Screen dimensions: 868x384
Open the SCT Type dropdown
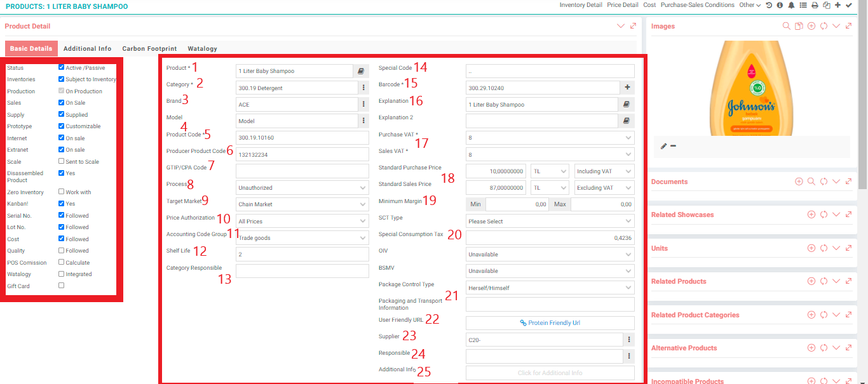(550, 221)
